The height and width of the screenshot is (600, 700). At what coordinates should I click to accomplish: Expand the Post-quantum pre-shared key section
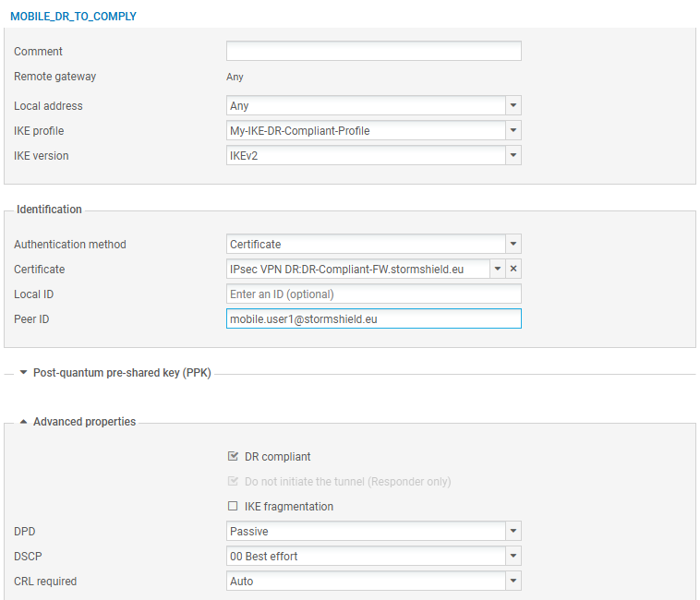(x=24, y=373)
